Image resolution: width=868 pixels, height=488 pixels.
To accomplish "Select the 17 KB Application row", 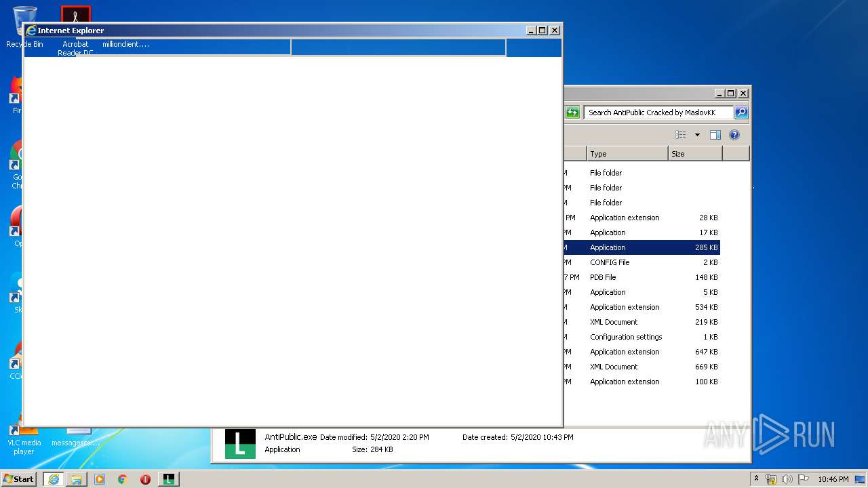I will pyautogui.click(x=642, y=232).
